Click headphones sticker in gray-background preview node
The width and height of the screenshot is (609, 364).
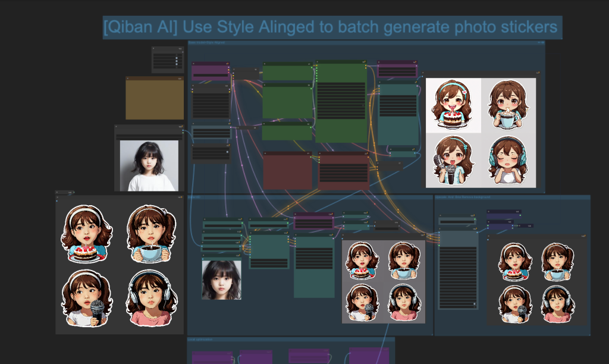click(x=404, y=303)
